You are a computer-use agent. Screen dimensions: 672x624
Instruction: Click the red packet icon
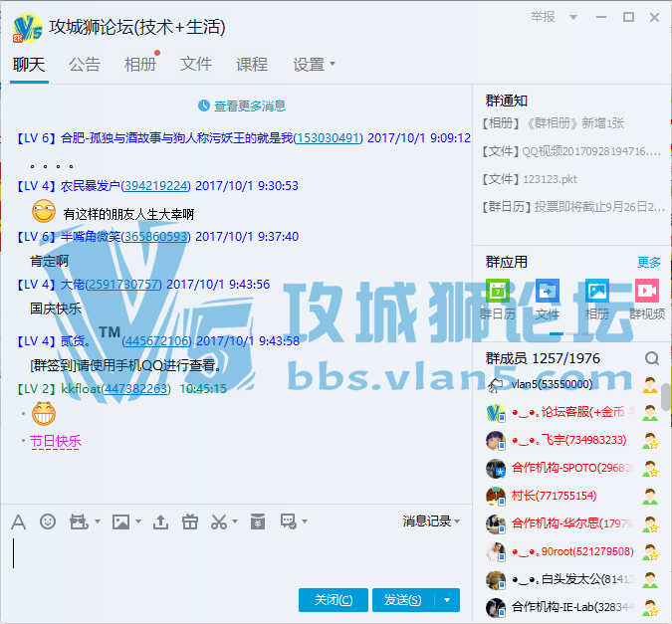258,521
